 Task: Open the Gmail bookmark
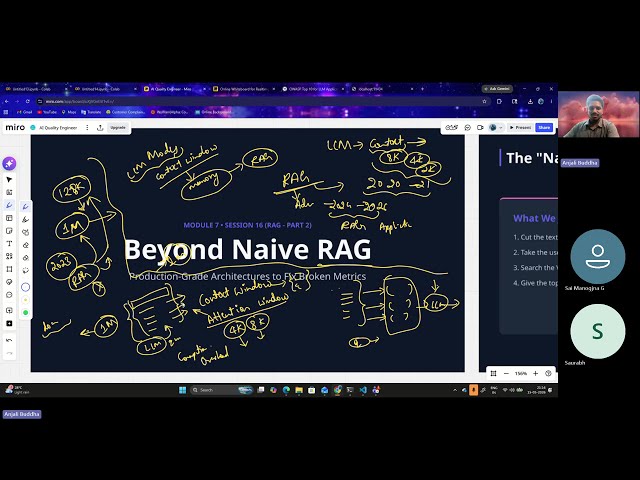24,112
